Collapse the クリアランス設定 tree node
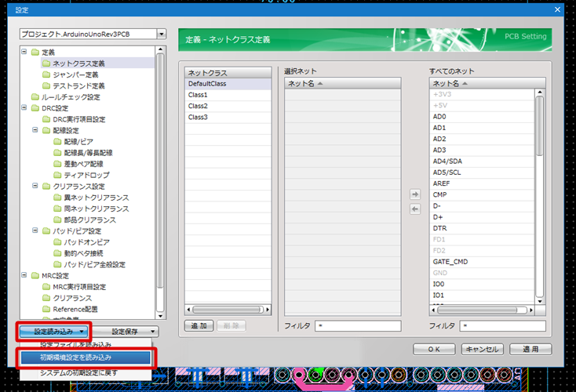The height and width of the screenshot is (392, 576). click(x=35, y=187)
